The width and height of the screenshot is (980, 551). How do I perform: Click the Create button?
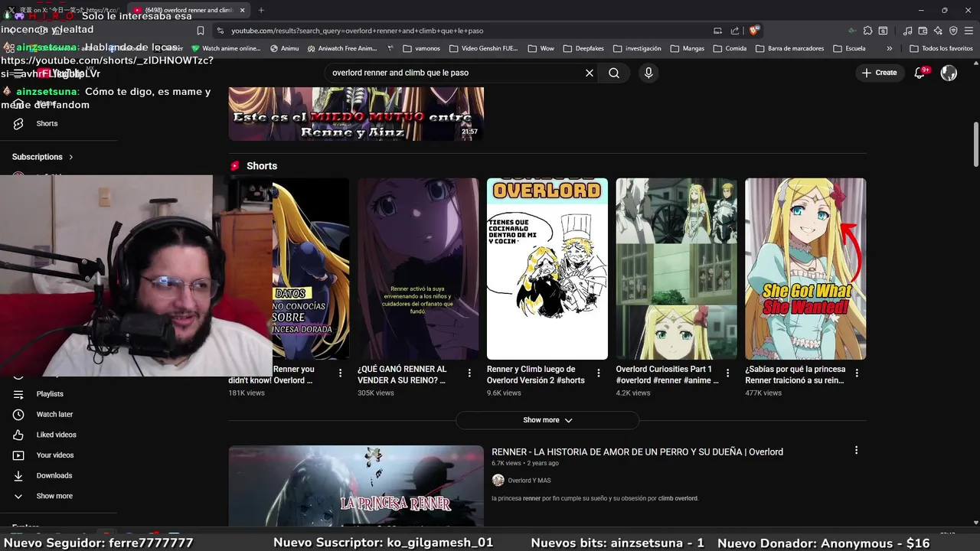[x=879, y=73]
